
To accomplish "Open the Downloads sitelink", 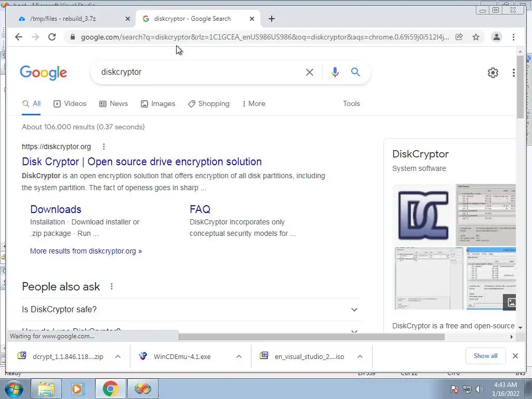I will [x=56, y=209].
